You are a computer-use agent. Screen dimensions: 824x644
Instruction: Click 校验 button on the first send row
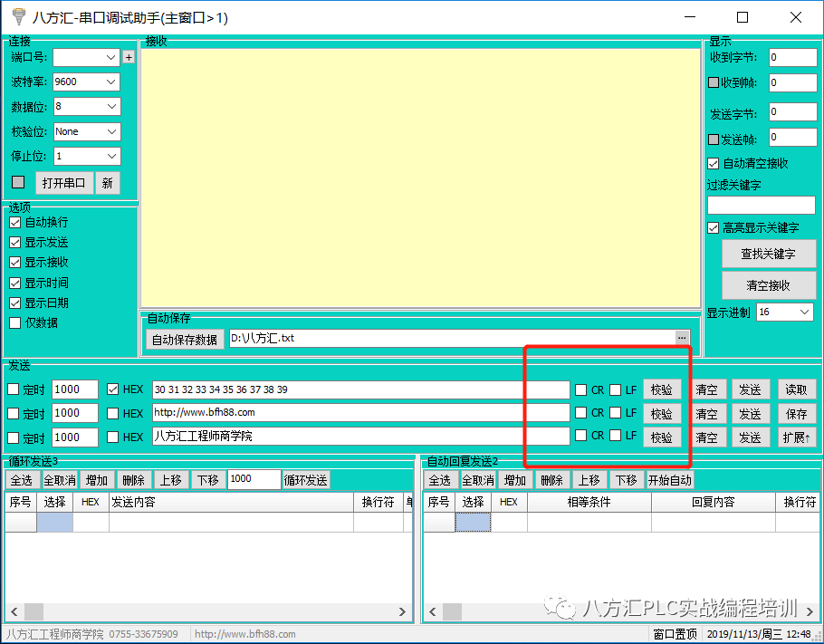tap(662, 389)
